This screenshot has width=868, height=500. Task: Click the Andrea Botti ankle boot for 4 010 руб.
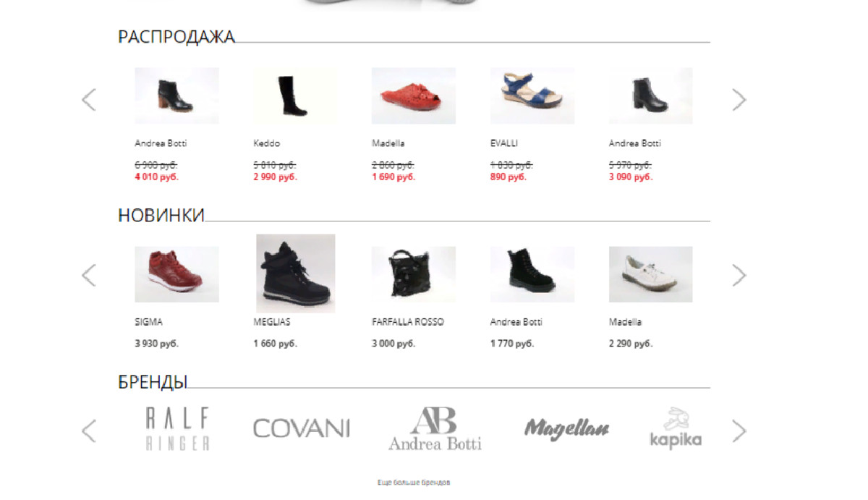click(176, 96)
